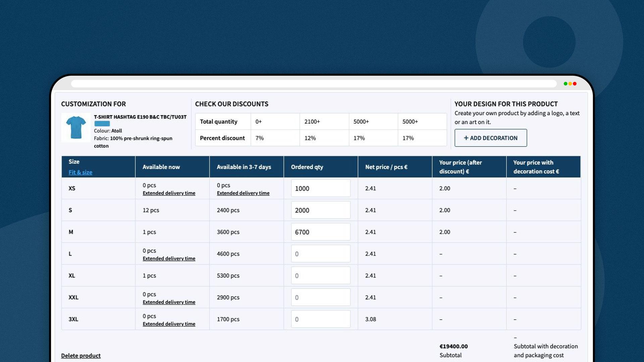The image size is (644, 362).
Task: Click the Subtotal with decoration and packaging cost label
Action: pyautogui.click(x=546, y=351)
